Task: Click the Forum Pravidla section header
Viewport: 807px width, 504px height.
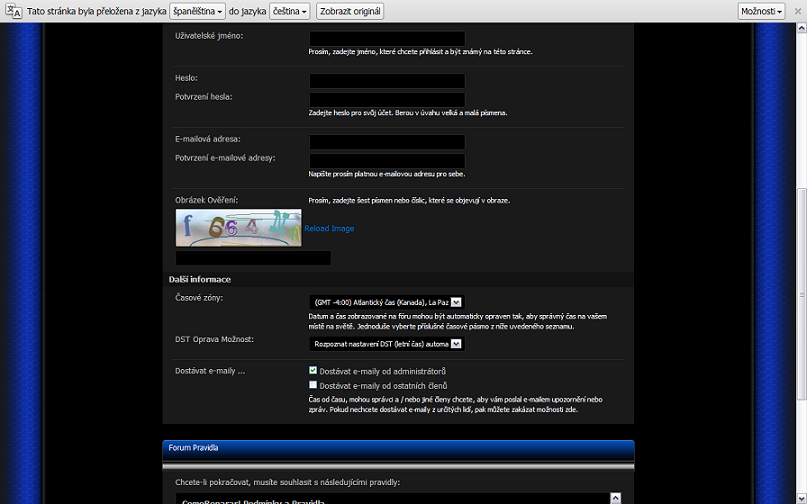Action: [x=397, y=448]
